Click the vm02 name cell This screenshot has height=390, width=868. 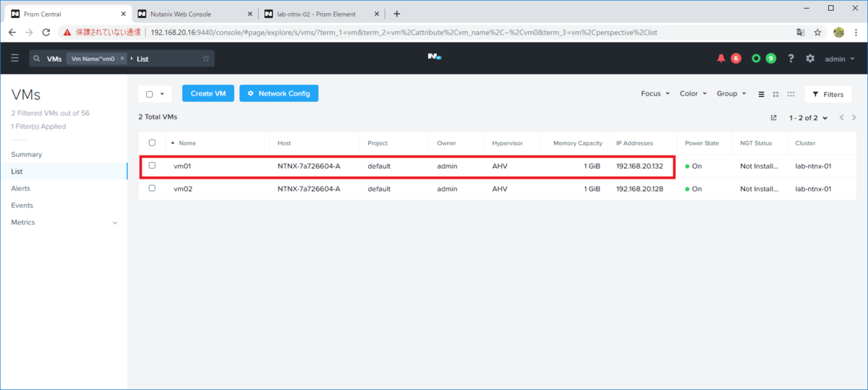pos(182,188)
